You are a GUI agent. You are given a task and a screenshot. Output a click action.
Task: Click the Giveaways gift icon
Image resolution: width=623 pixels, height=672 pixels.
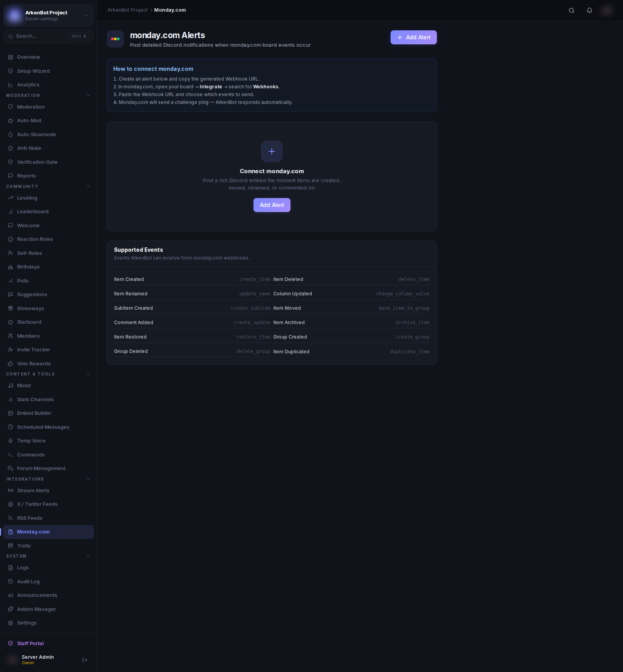(x=11, y=309)
